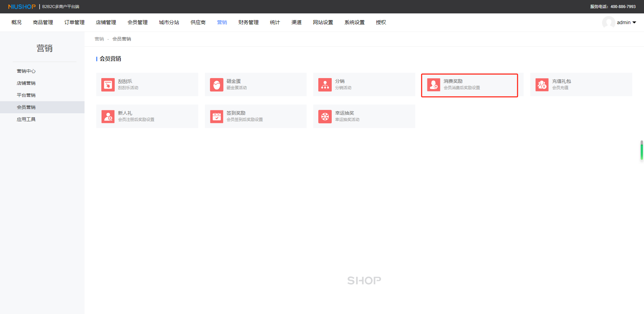644x314 pixels.
Task: Open the 财务管理 menu
Action: point(249,22)
